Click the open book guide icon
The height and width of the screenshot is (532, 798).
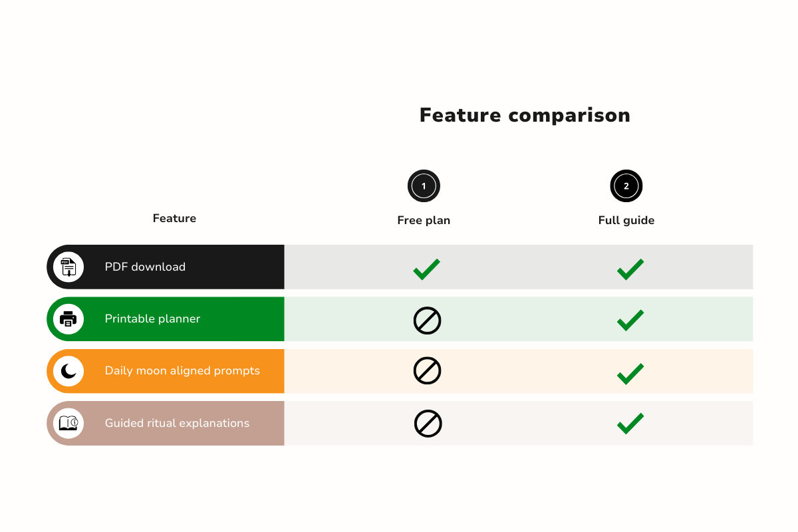click(68, 423)
